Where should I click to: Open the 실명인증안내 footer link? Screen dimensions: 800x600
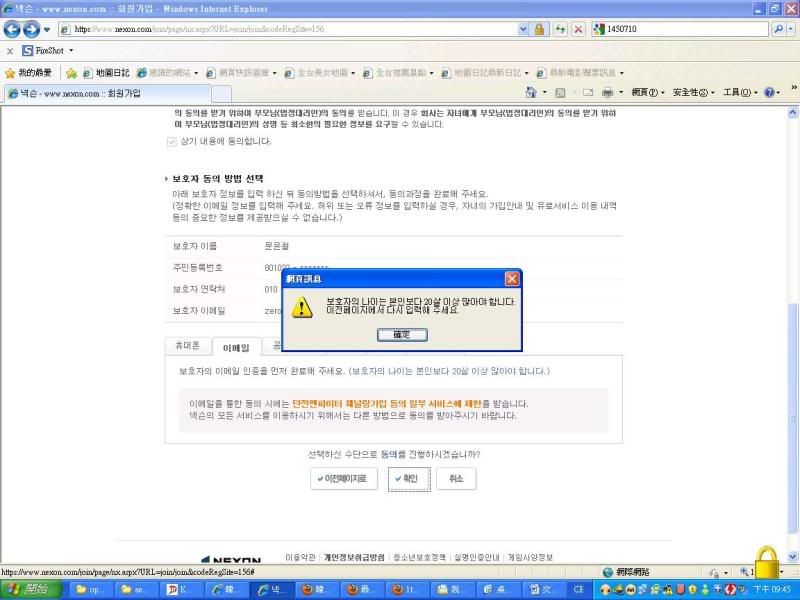click(477, 558)
